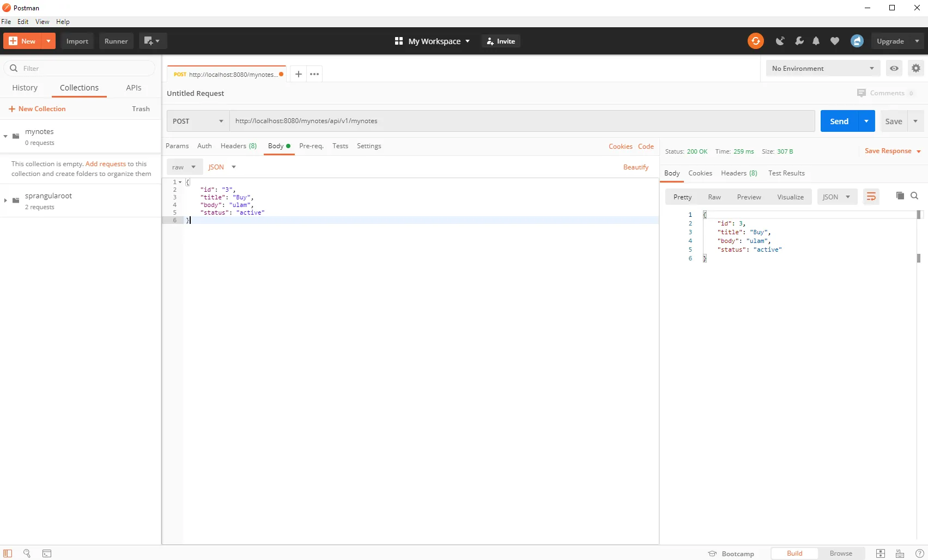The image size is (928, 560).
Task: Open the raw body type dropdown
Action: click(184, 167)
